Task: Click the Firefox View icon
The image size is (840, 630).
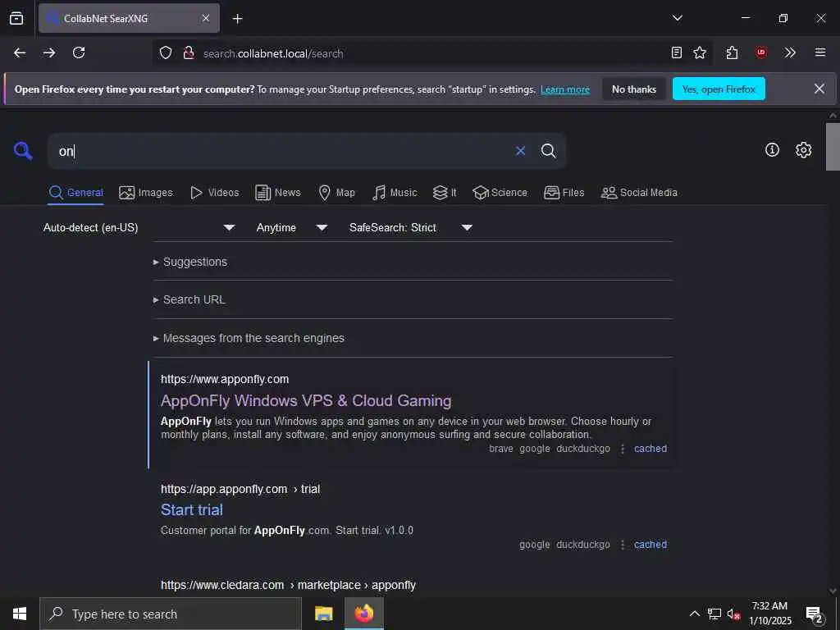Action: pyautogui.click(x=16, y=18)
